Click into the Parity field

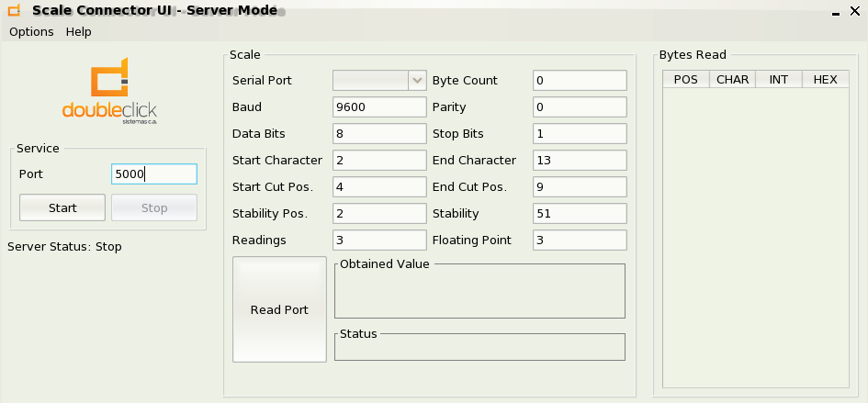(x=579, y=107)
